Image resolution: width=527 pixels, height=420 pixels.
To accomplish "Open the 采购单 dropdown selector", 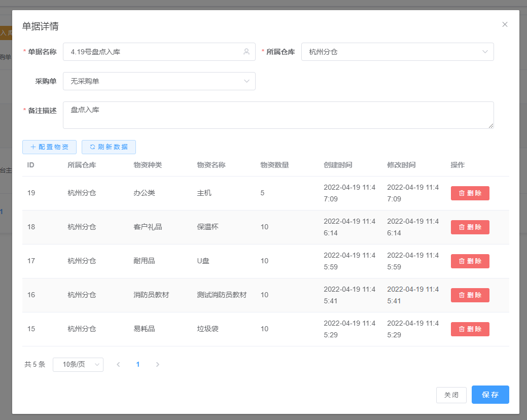I will click(159, 81).
